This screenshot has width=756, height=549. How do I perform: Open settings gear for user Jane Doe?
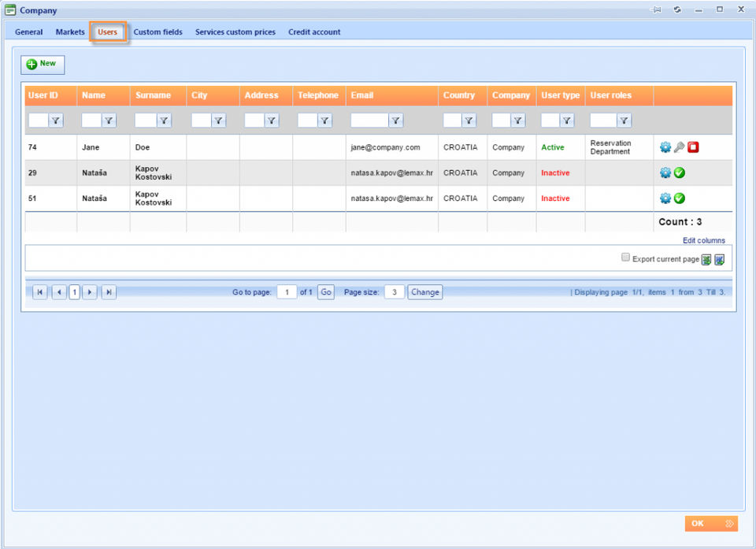(x=665, y=147)
